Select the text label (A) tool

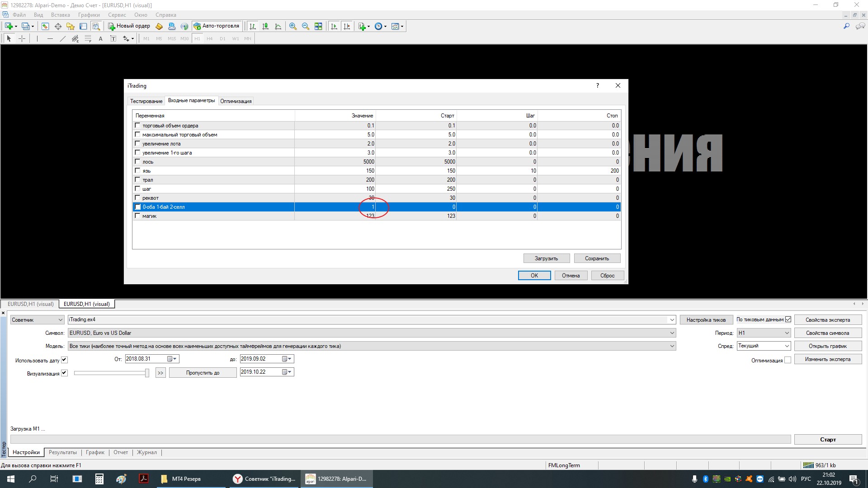[100, 39]
